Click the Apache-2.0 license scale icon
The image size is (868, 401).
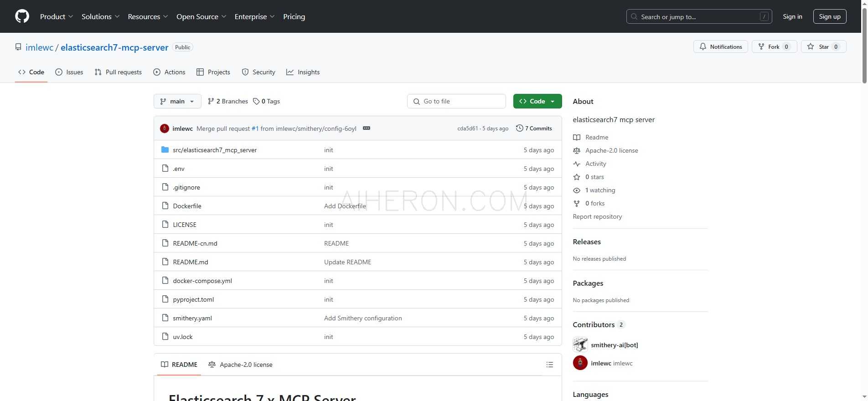point(577,150)
